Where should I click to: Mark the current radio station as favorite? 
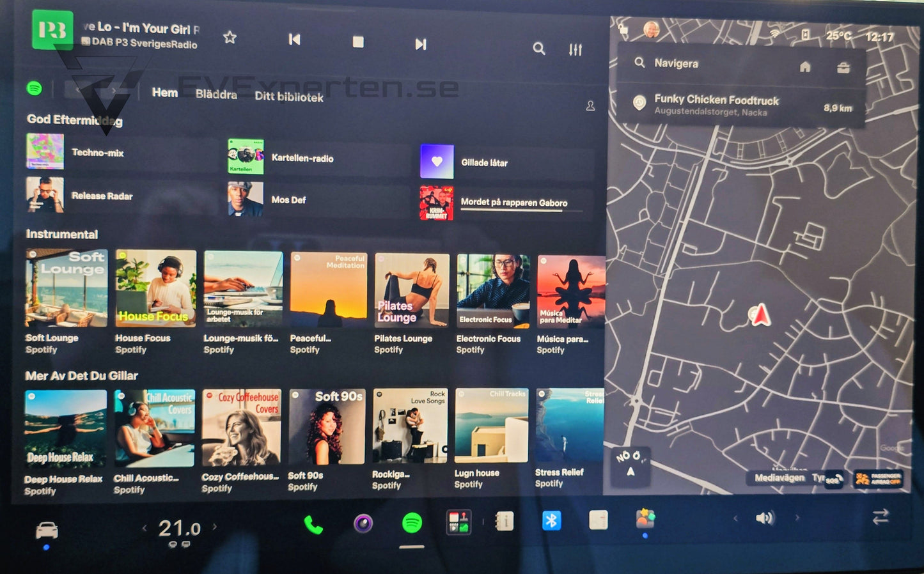pos(230,38)
